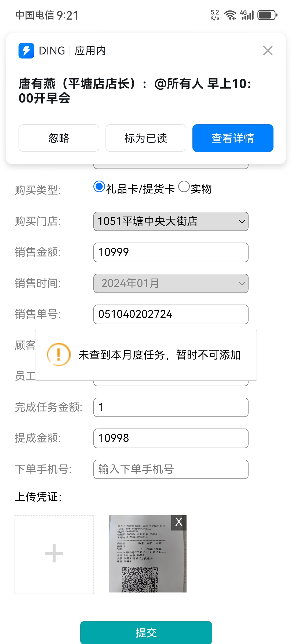Click the plus icon to upload voucher
This screenshot has height=644, width=292.
coord(54,553)
